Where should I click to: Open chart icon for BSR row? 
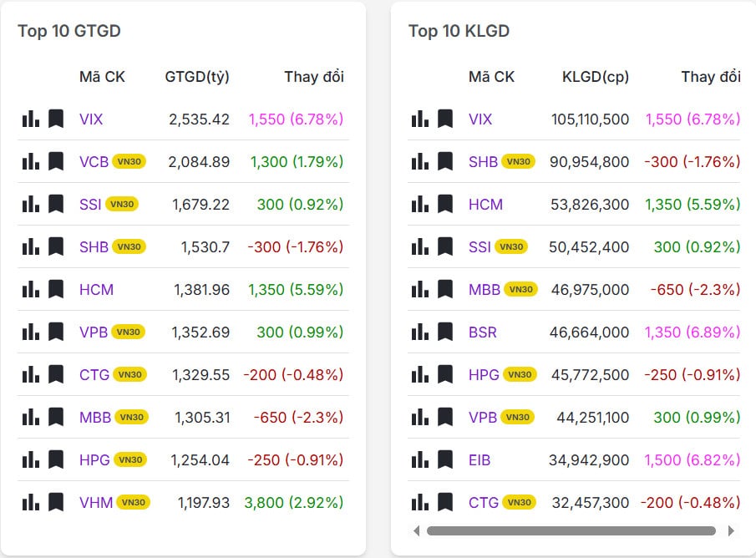point(420,332)
